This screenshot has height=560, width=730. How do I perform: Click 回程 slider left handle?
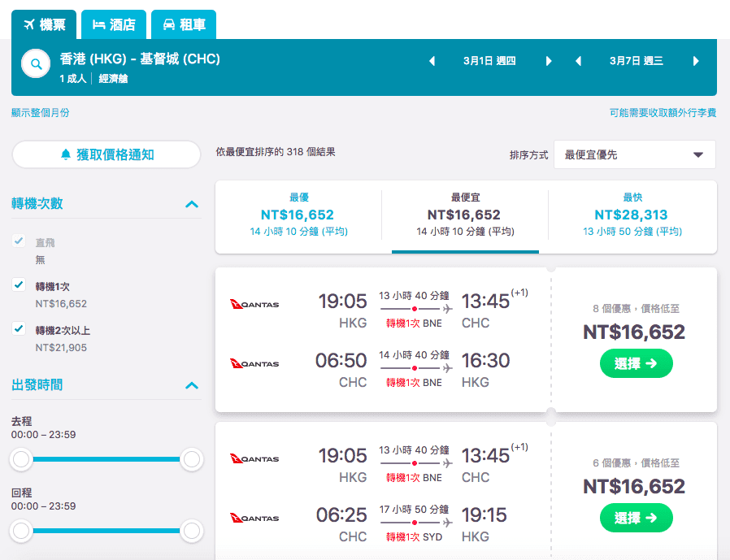21,531
